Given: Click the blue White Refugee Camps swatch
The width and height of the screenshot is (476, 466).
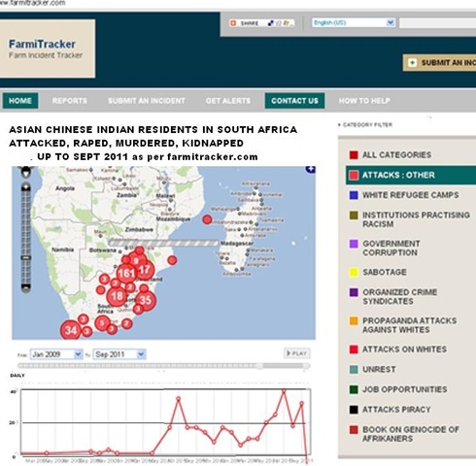Looking at the screenshot, I should [354, 195].
